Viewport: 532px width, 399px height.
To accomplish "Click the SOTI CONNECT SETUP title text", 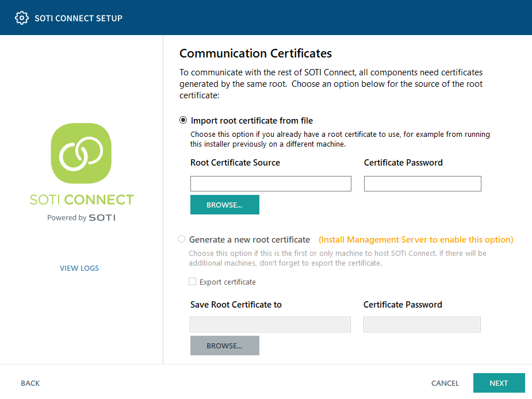I will click(x=78, y=18).
